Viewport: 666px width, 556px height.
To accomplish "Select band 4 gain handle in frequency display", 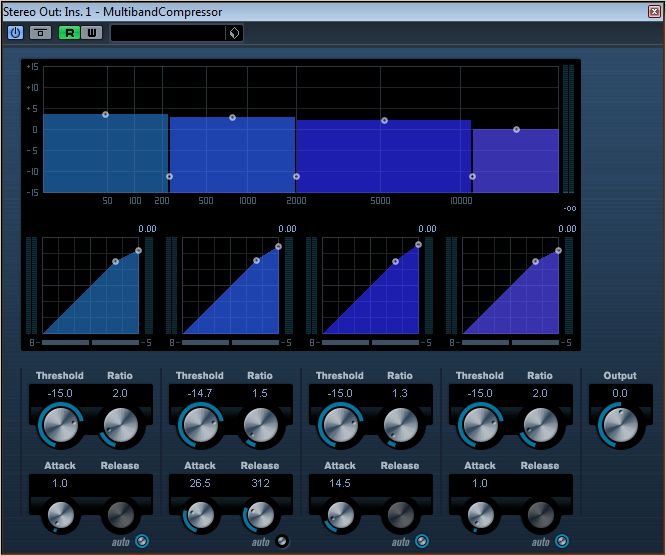I will (516, 130).
